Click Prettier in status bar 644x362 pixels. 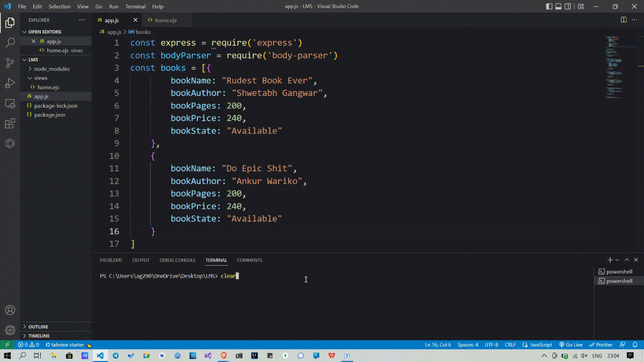601,345
